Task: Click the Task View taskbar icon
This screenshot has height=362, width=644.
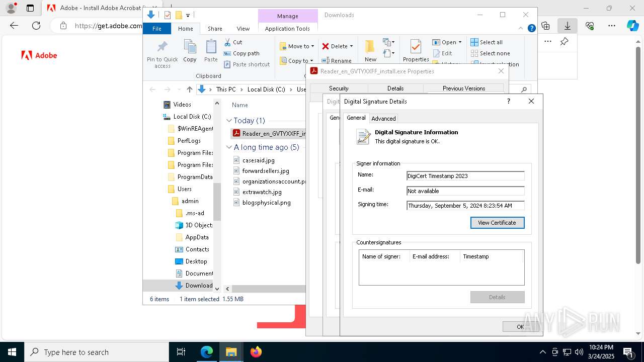Action: click(x=182, y=352)
